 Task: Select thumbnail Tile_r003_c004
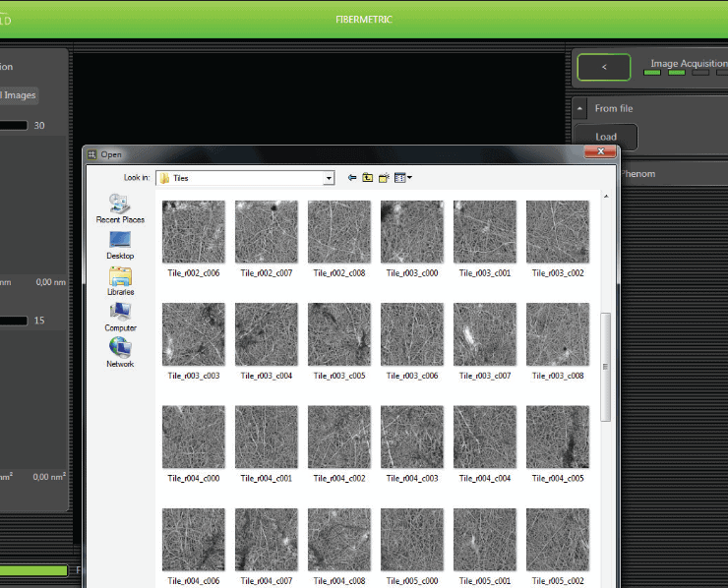[267, 334]
